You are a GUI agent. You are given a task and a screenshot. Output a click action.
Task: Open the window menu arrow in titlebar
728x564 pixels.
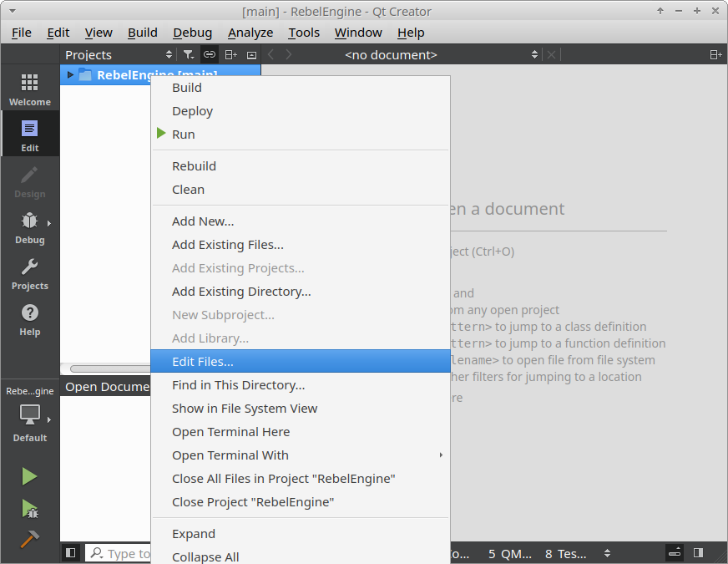pyautogui.click(x=13, y=11)
